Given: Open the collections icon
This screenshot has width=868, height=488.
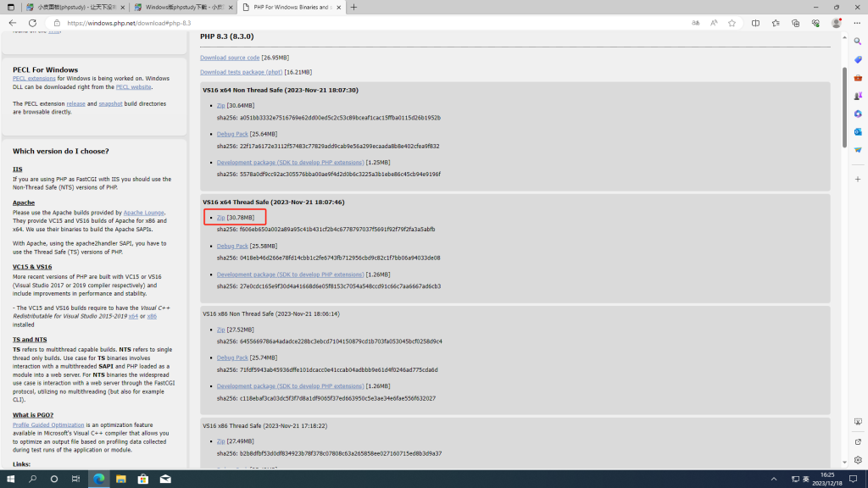Looking at the screenshot, I should pyautogui.click(x=795, y=23).
